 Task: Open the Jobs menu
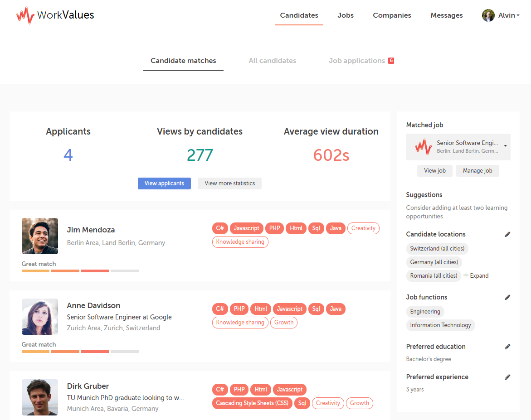[x=346, y=15]
